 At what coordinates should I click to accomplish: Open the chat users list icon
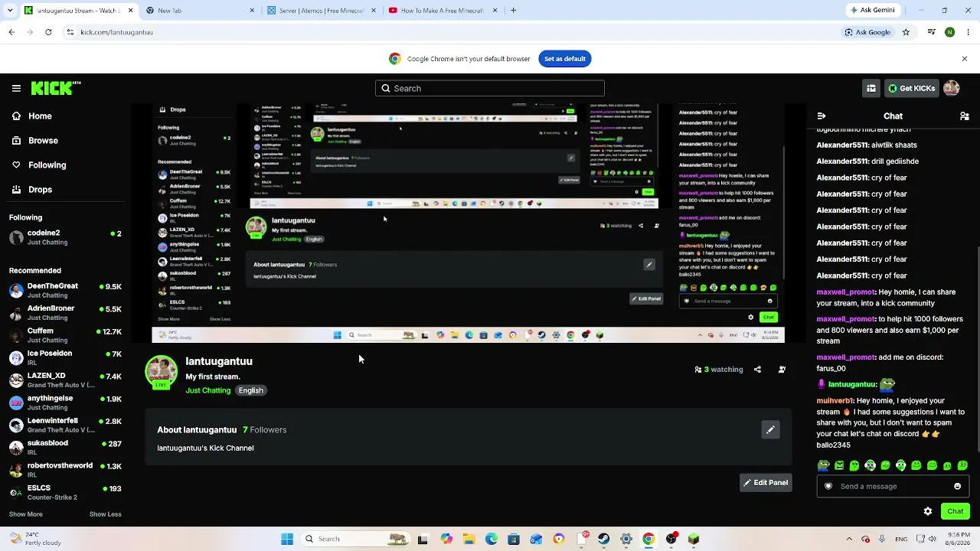(x=965, y=116)
